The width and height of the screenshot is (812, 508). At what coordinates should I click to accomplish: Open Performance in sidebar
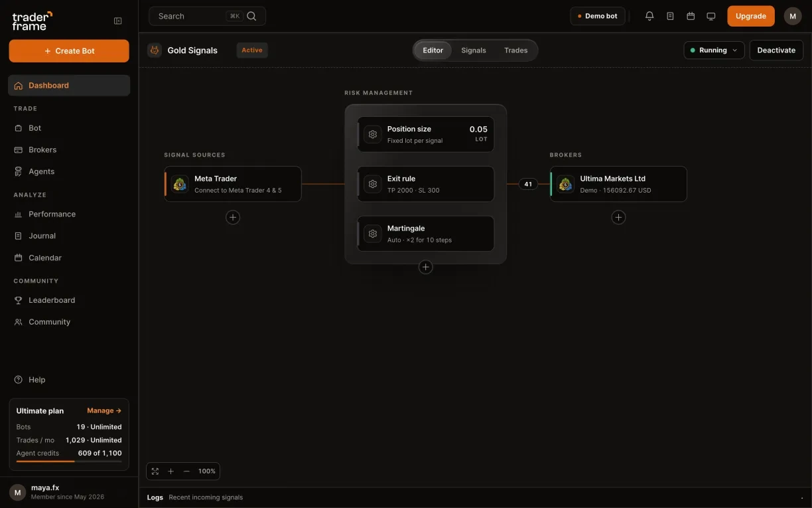pos(69,214)
